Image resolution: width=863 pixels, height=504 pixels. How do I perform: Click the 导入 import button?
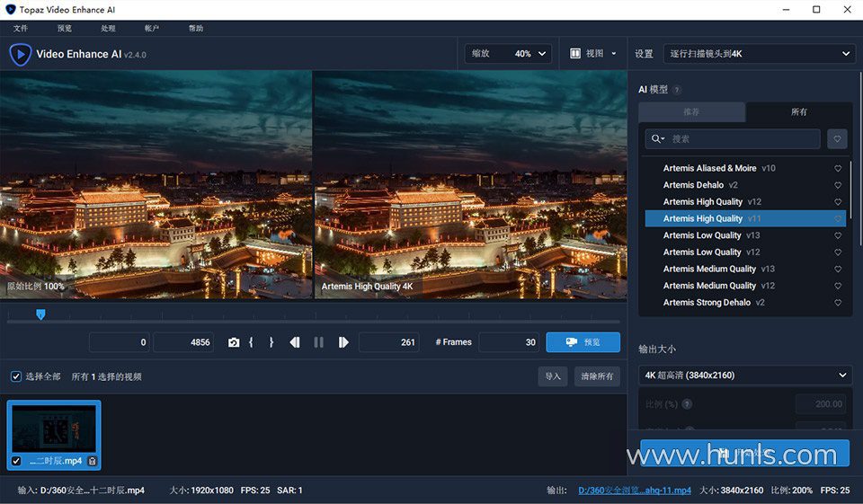coord(553,376)
